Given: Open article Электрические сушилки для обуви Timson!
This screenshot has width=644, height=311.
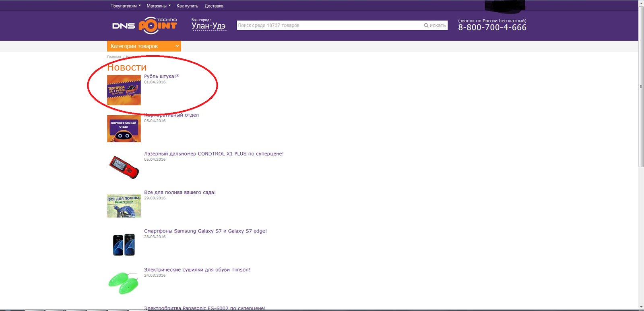Looking at the screenshot, I should 197,270.
